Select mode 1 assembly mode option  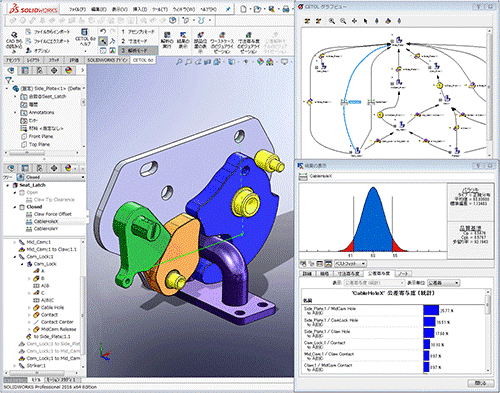point(138,32)
